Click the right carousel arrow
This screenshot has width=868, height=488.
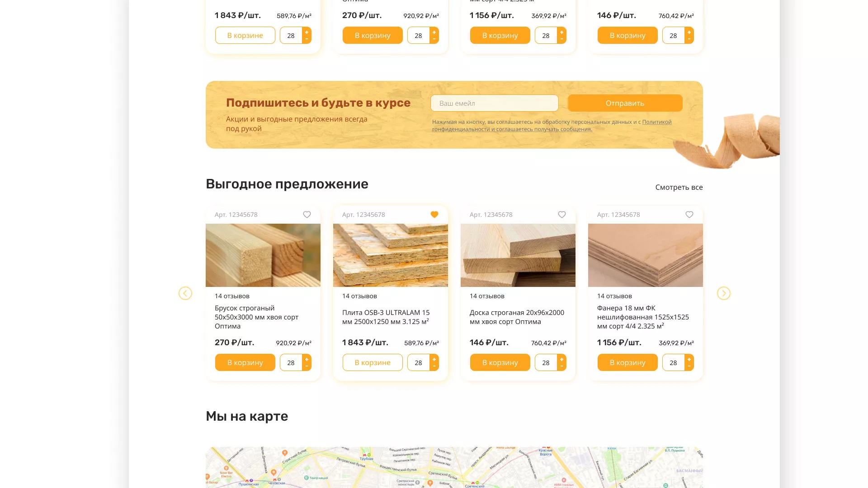click(724, 293)
